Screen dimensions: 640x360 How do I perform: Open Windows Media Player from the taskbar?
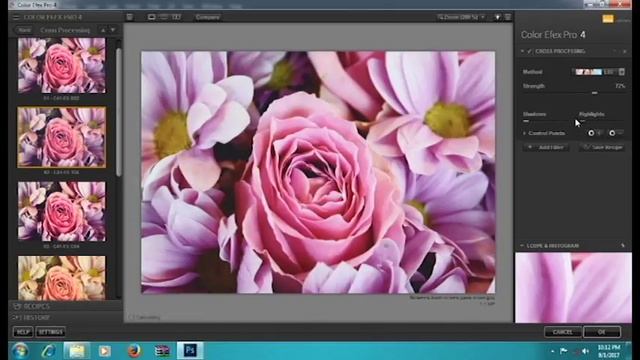pyautogui.click(x=104, y=351)
